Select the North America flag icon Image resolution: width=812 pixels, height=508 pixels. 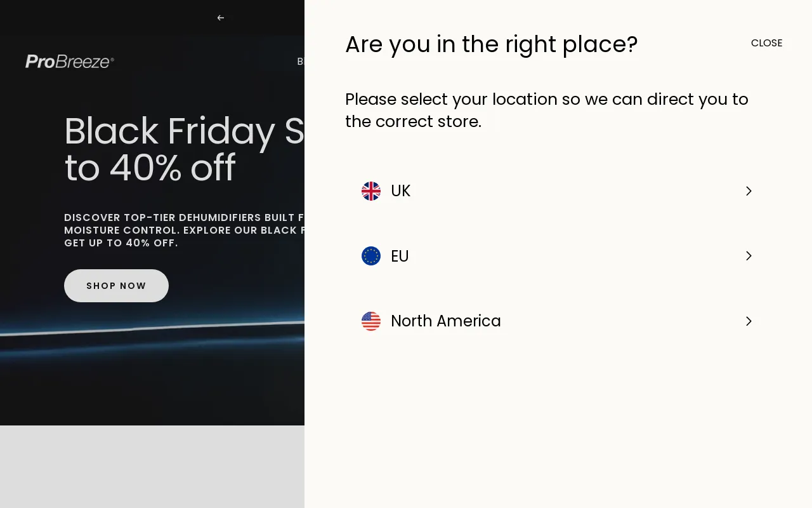[x=371, y=321]
